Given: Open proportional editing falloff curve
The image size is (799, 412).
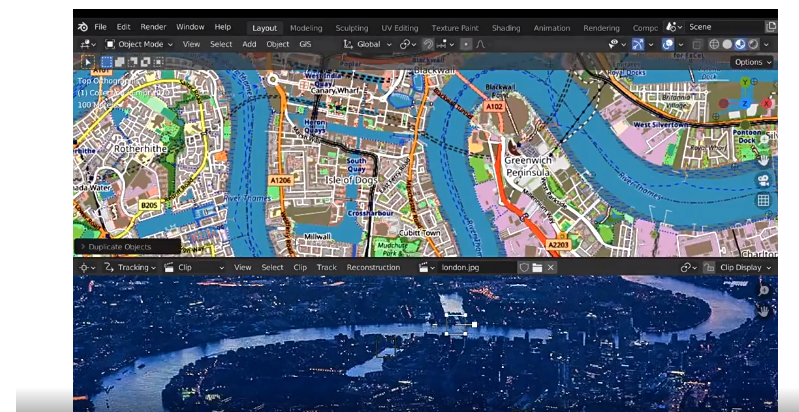Looking at the screenshot, I should coord(480,44).
